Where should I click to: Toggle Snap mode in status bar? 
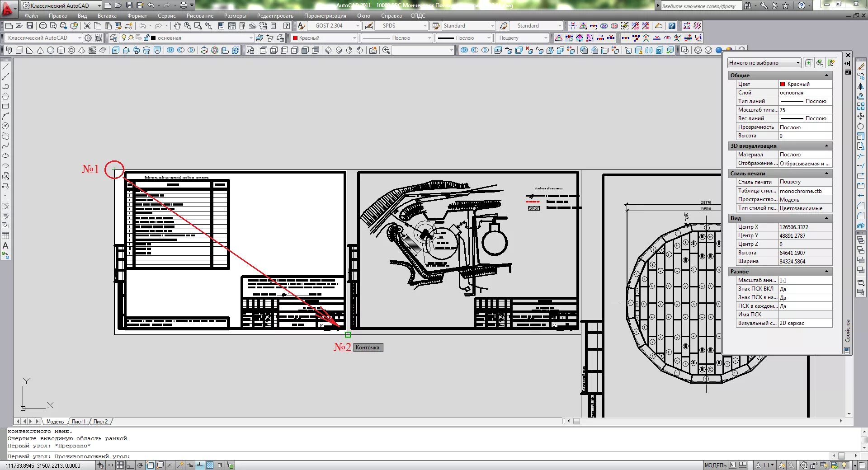(x=110, y=465)
